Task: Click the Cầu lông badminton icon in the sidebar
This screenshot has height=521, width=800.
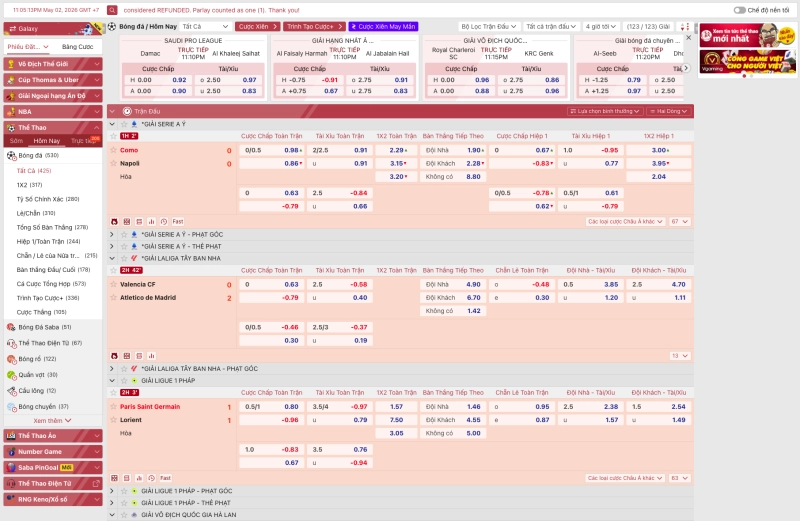Action: click(x=11, y=391)
